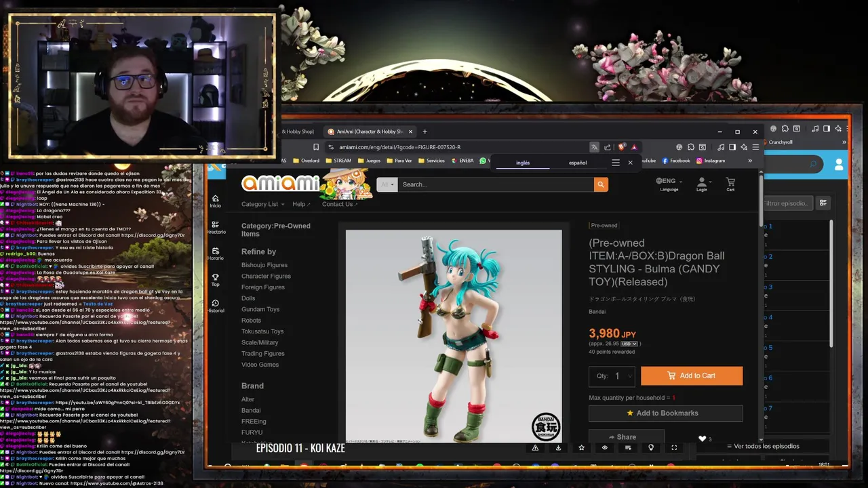Click the playlist add icon under player
The width and height of the screenshot is (868, 488).
(x=628, y=447)
